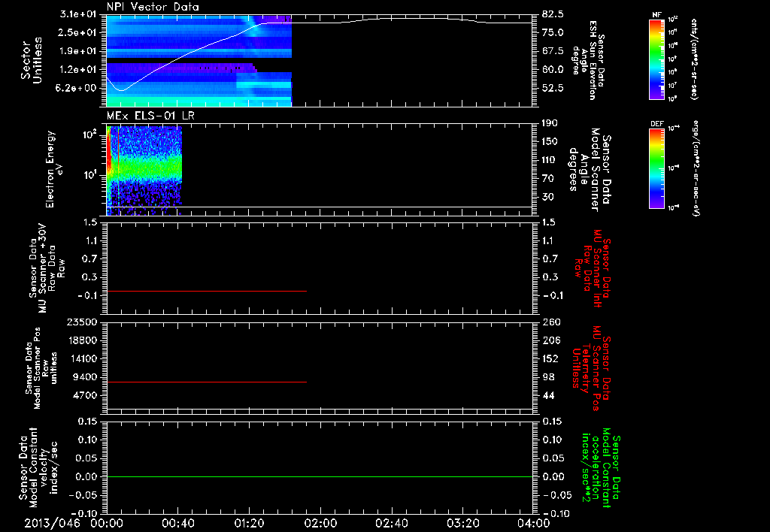Click the '206' telemetry tick label
Viewport: 770px width, 532px height.
[x=550, y=340]
